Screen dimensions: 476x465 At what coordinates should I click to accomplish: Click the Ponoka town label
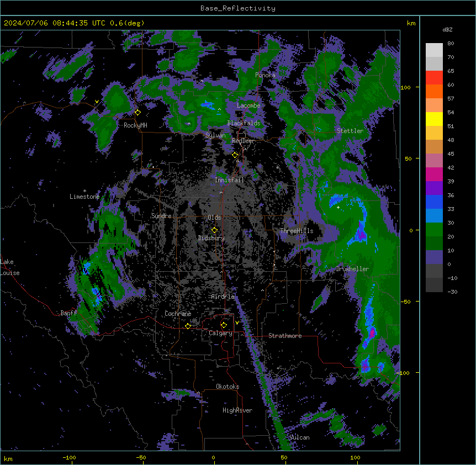click(265, 75)
